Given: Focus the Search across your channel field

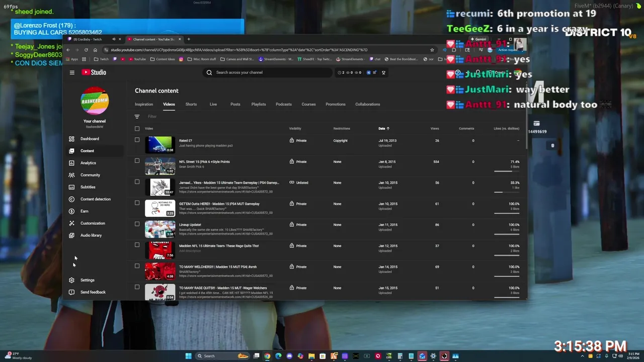Looking at the screenshot, I should click(267, 72).
